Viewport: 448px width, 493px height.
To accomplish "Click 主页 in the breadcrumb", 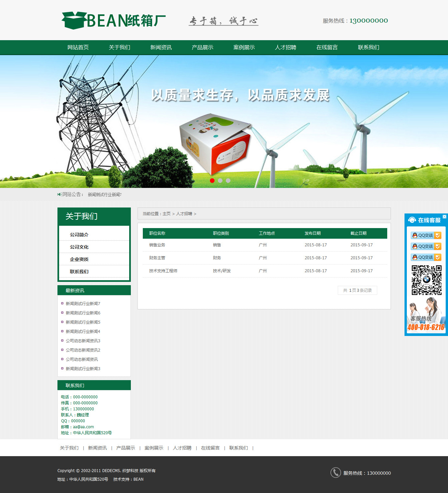I will point(166,214).
